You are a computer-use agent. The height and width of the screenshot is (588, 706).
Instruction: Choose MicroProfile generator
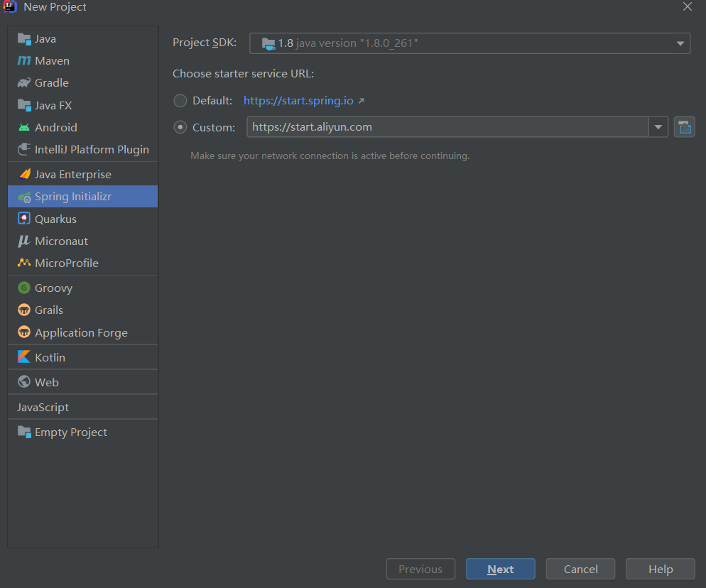pos(83,263)
